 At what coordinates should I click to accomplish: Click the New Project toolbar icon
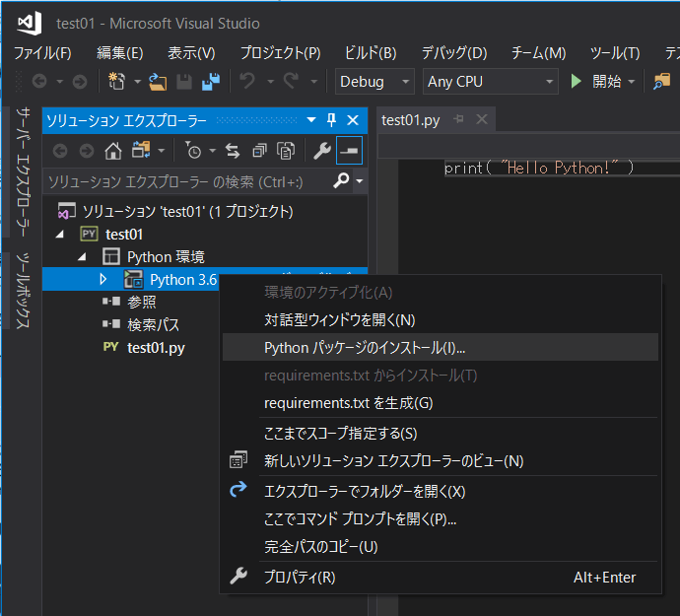116,81
